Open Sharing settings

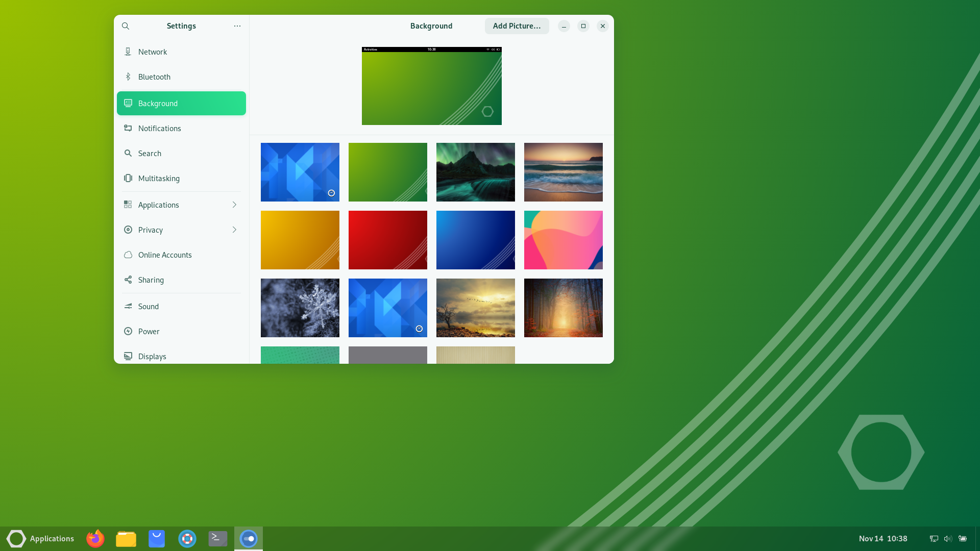point(181,280)
